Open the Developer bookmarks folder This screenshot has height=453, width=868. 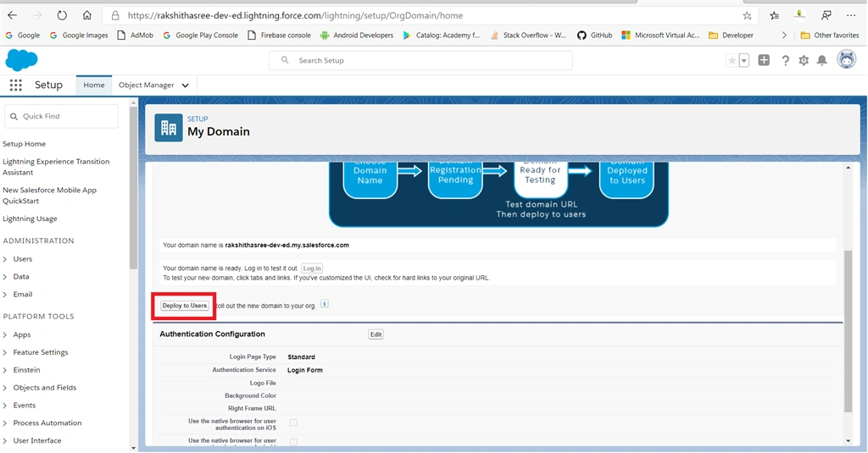tap(731, 35)
